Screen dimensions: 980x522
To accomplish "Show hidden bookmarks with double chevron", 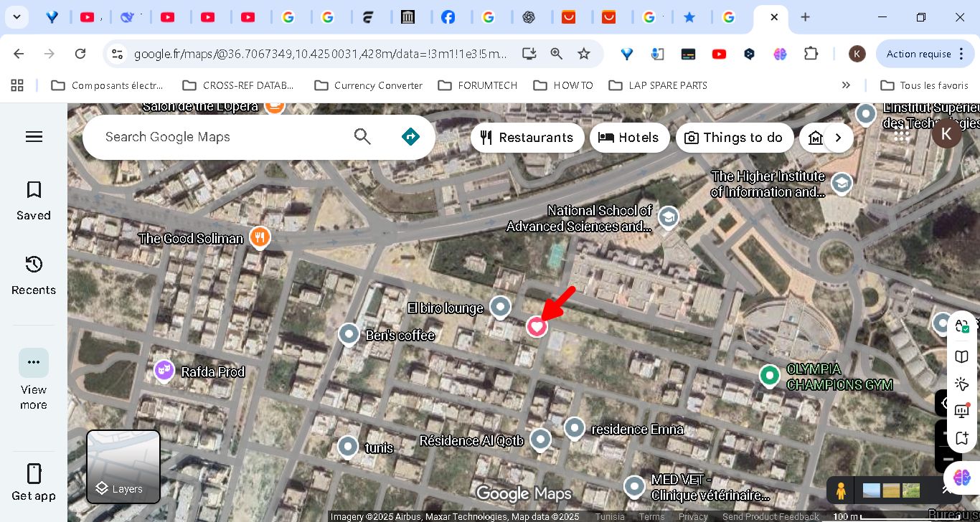I will [x=846, y=85].
